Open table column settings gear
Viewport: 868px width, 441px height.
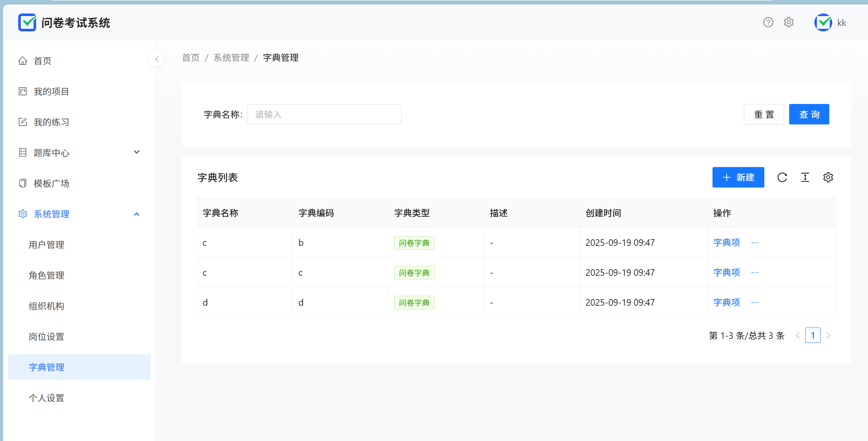click(828, 178)
